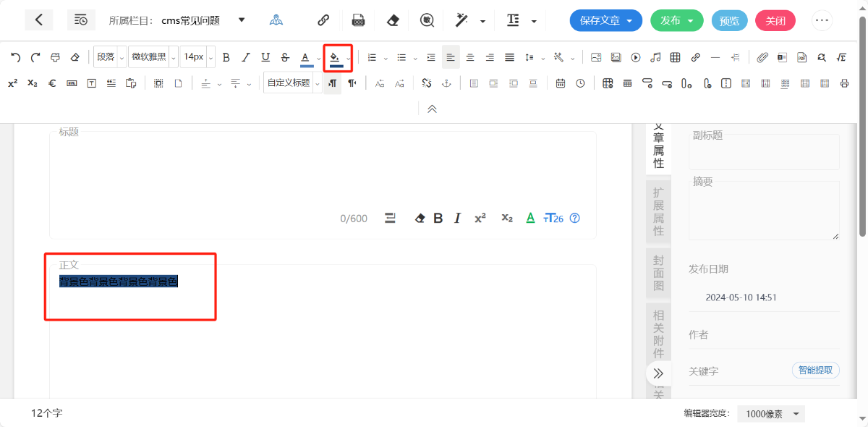Viewport: 868px width, 427px height.
Task: Open the 封面图 side tab
Action: [658, 274]
